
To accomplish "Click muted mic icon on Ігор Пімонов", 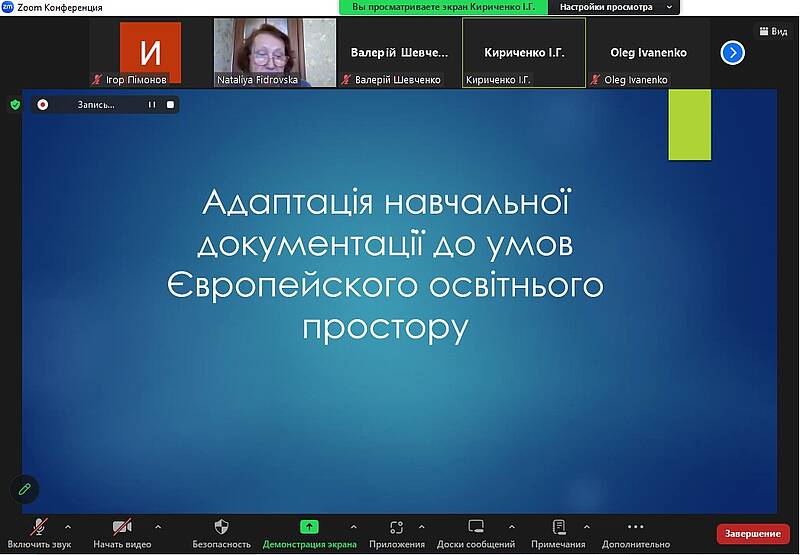I will click(x=96, y=80).
